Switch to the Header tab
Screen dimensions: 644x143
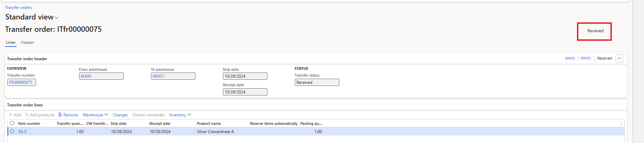tap(27, 42)
